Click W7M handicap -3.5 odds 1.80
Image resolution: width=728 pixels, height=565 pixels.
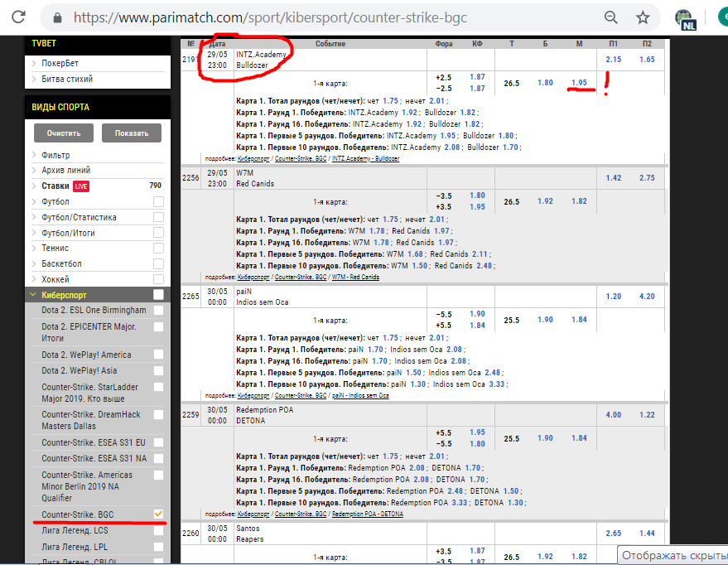click(477, 196)
